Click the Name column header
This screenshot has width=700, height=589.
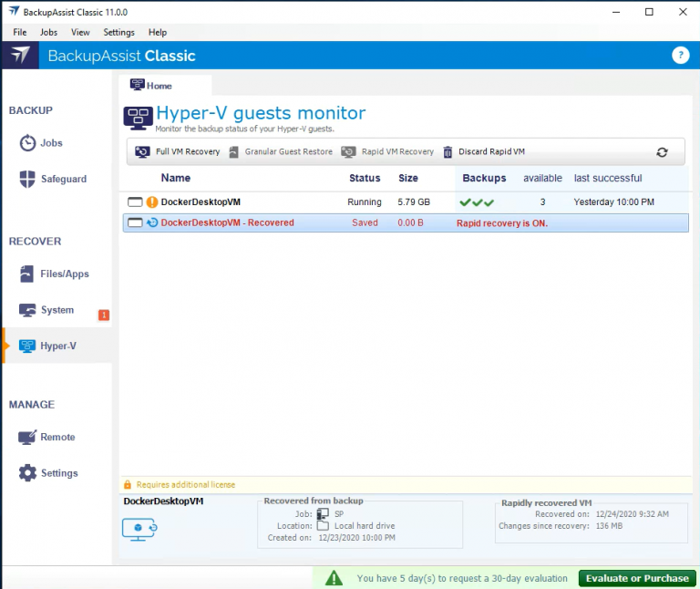[x=176, y=179]
